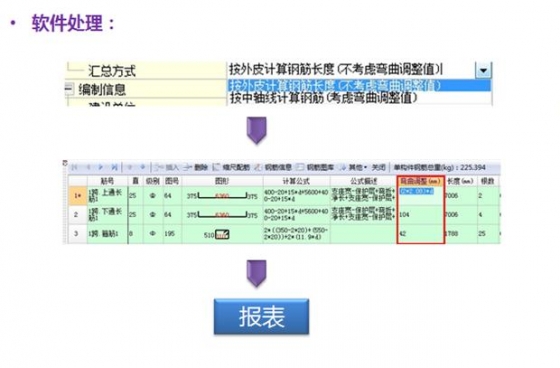Select the 编制信息 tree label
This screenshot has height=368, width=560.
pos(102,89)
